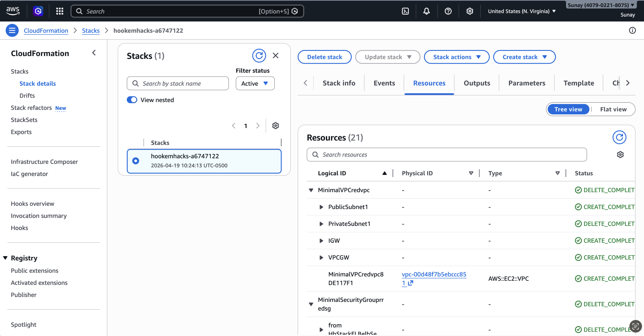Expand the PublicSubnet1 tree row

point(321,207)
